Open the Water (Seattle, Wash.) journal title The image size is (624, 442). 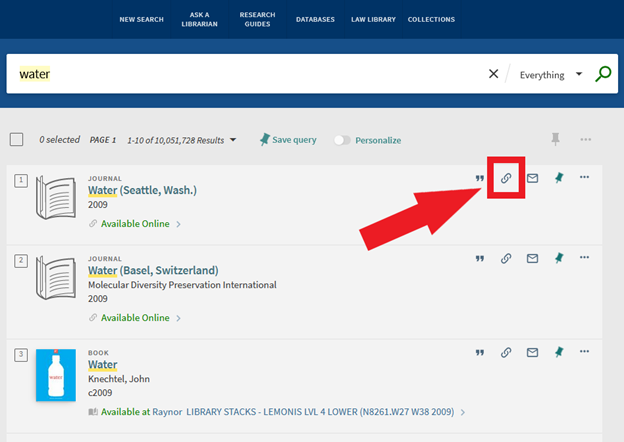coord(142,190)
